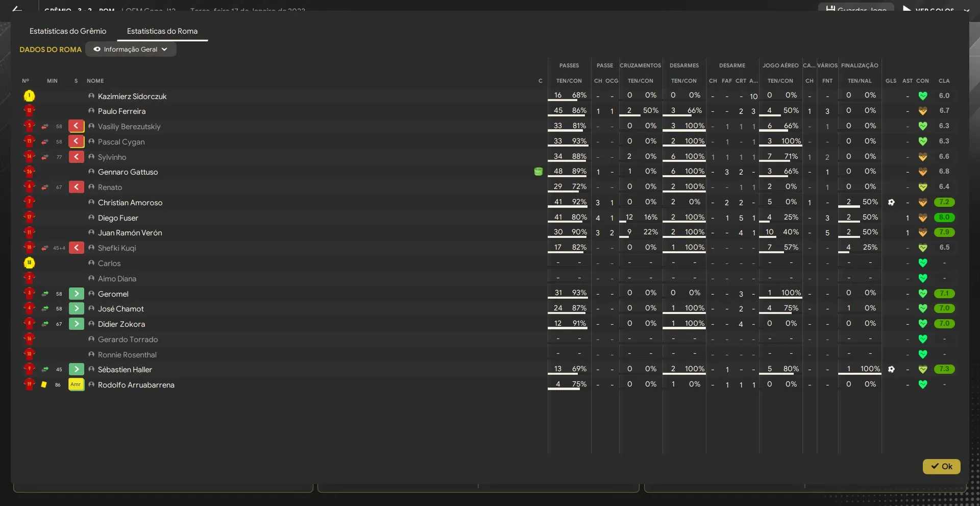The width and height of the screenshot is (980, 506).
Task: Click substituted-on arrow for Geromel
Action: pyautogui.click(x=76, y=294)
